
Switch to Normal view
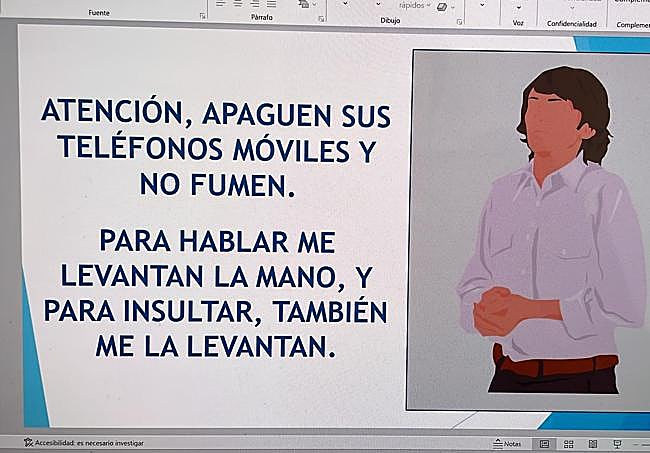545,444
